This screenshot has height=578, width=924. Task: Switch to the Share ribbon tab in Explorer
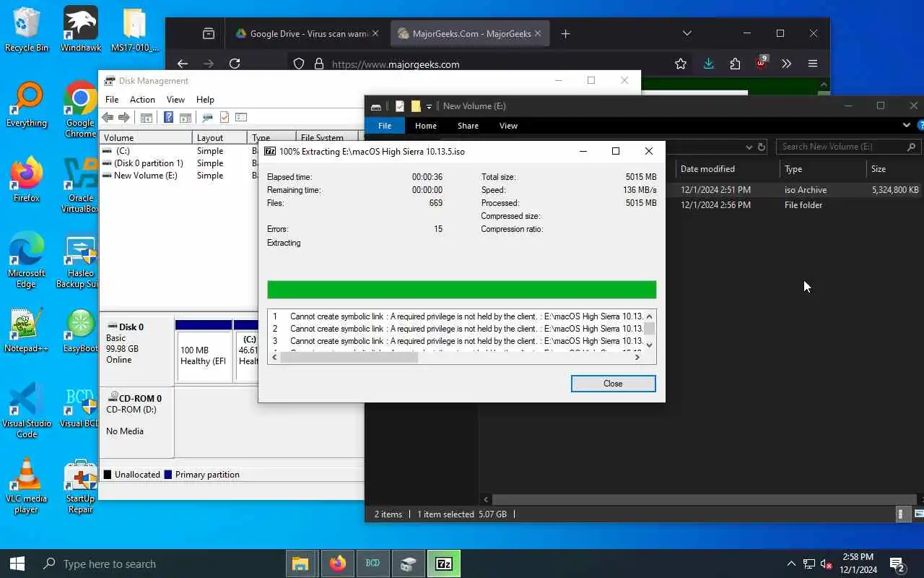(x=468, y=126)
